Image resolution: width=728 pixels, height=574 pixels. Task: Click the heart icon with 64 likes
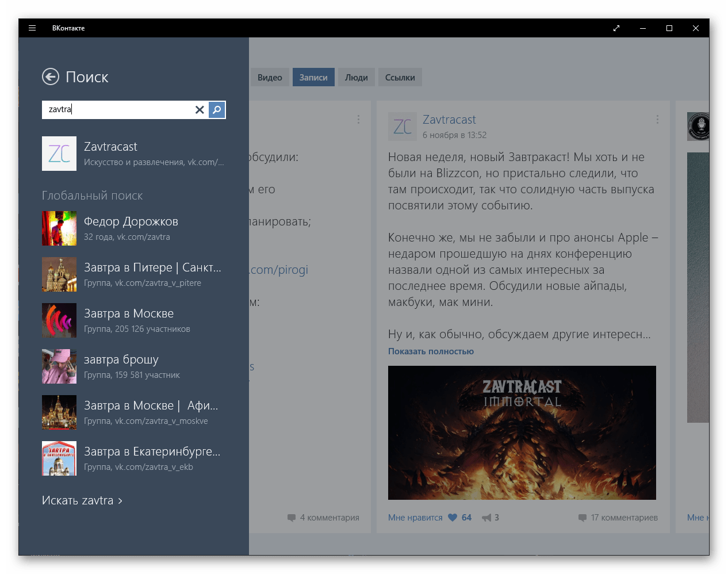click(453, 518)
